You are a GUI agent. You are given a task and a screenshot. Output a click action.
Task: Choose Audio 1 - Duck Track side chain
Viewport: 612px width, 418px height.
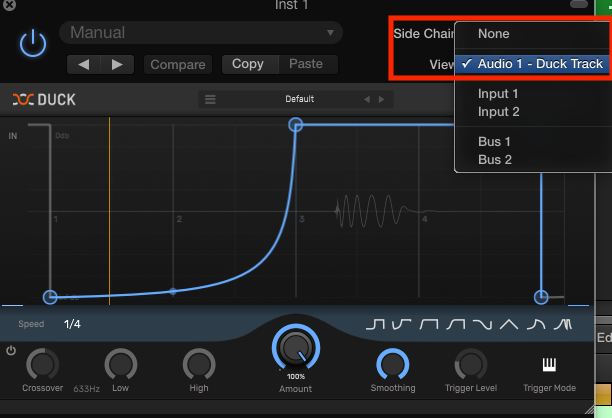click(x=533, y=64)
